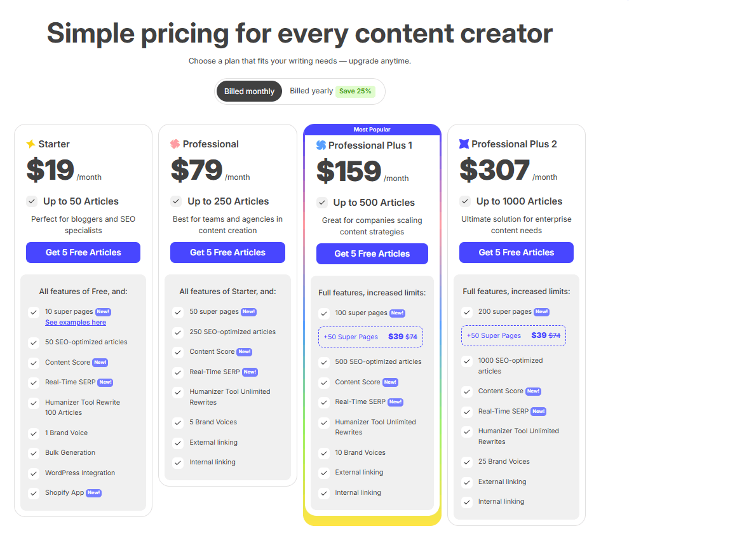This screenshot has width=756, height=559.
Task: Click checkmark next to 5 Brand Voices
Action: pyautogui.click(x=178, y=422)
